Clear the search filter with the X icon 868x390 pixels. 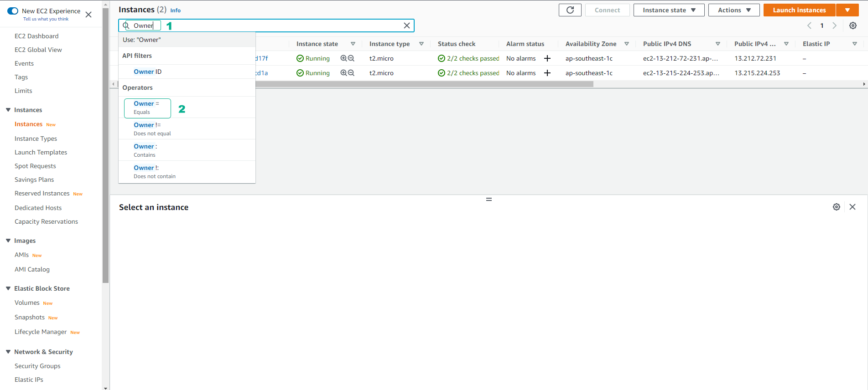click(407, 26)
